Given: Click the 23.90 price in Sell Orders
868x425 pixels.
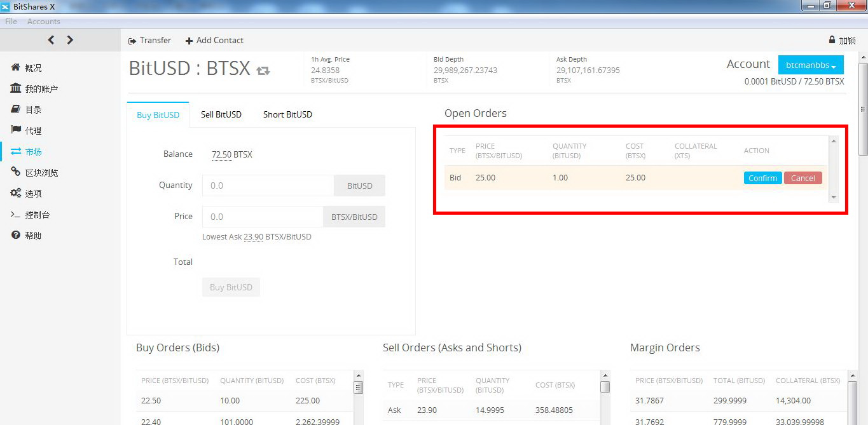Looking at the screenshot, I should [x=427, y=410].
